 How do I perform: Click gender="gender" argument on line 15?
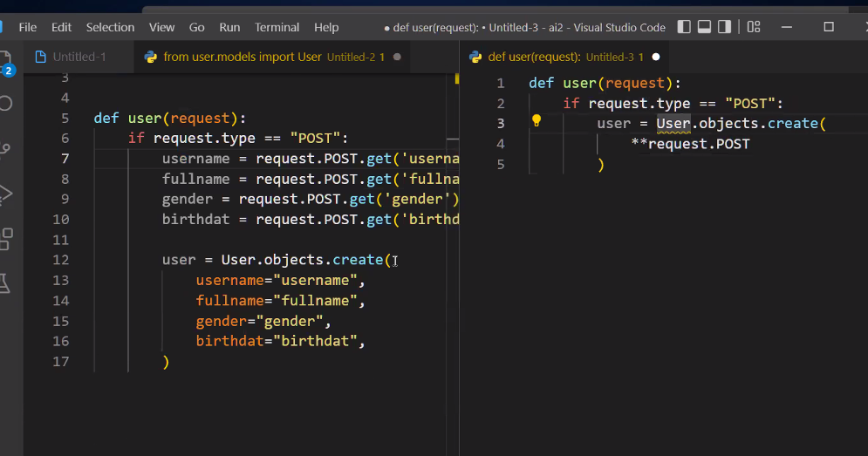point(259,321)
